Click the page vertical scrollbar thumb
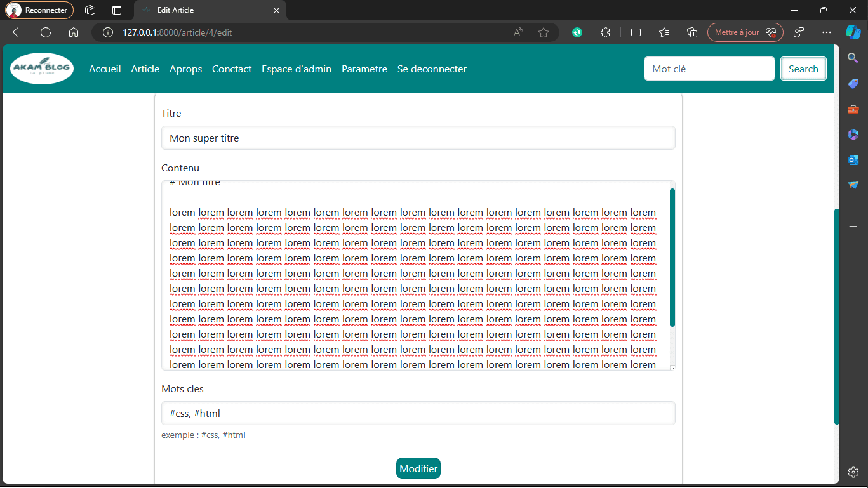This screenshot has width=868, height=488. (x=837, y=317)
